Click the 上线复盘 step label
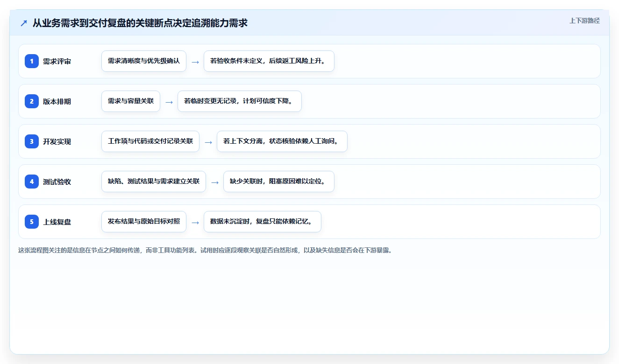 pyautogui.click(x=57, y=222)
